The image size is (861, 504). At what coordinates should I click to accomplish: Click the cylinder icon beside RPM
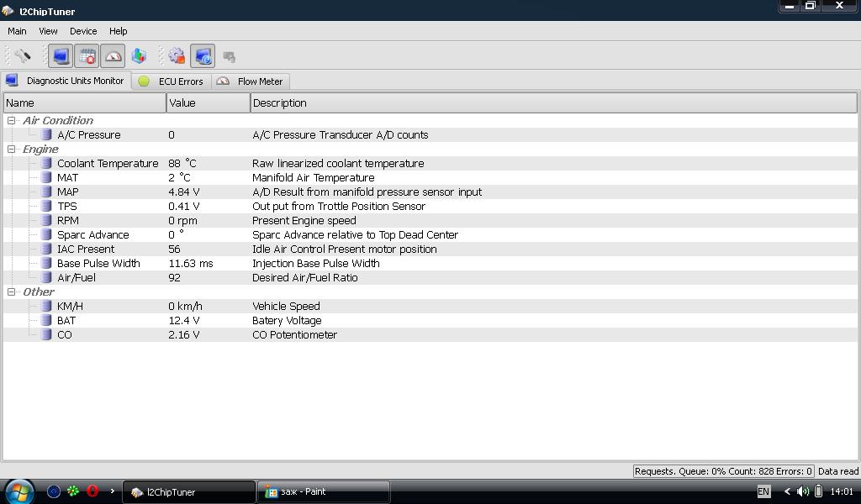47,220
